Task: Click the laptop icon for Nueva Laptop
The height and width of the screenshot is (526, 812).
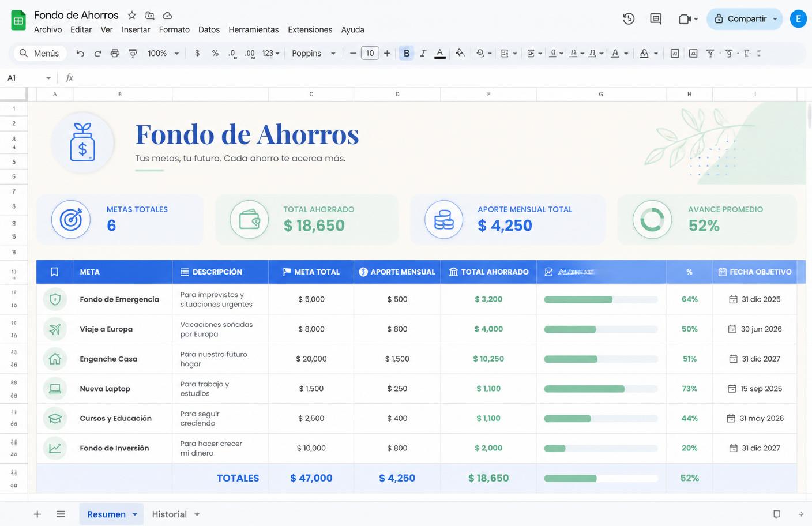Action: coord(55,389)
